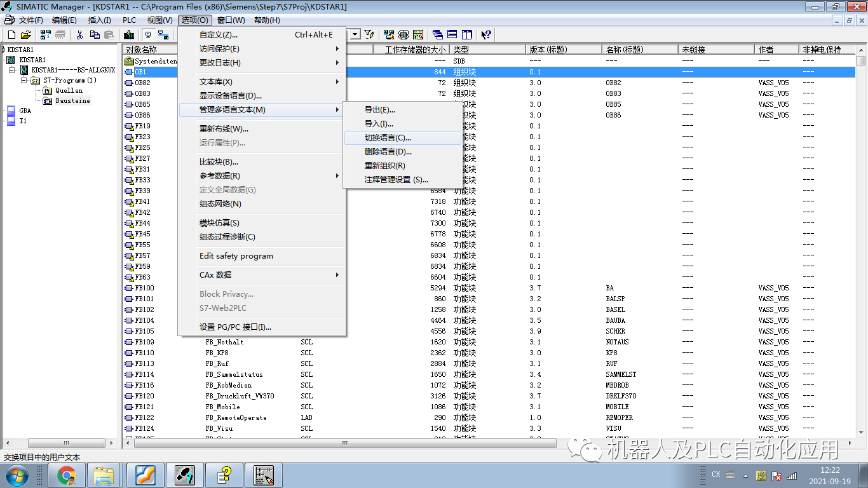Screen dimensions: 868x488
Task: Choose 组态网络(N) menu entry
Action: [262, 204]
